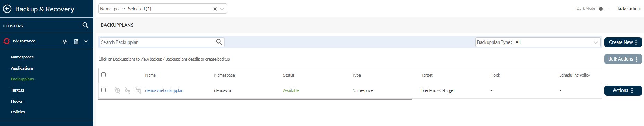Open the Backupplan Type dropdown
The image size is (644, 126).
(x=538, y=42)
